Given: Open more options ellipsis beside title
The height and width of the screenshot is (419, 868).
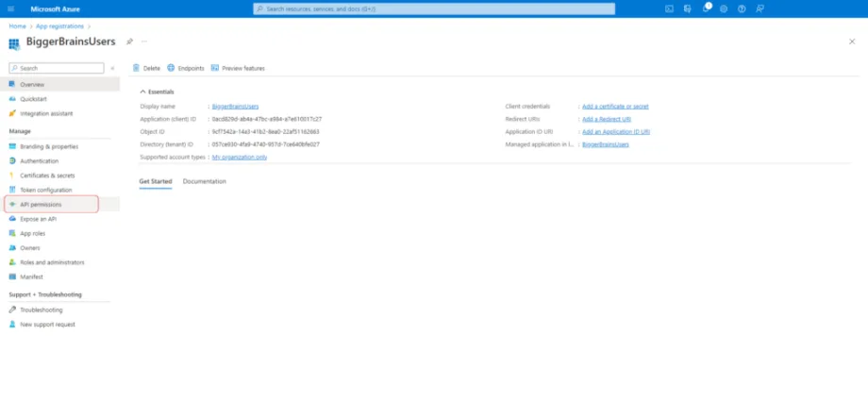Looking at the screenshot, I should point(144,42).
